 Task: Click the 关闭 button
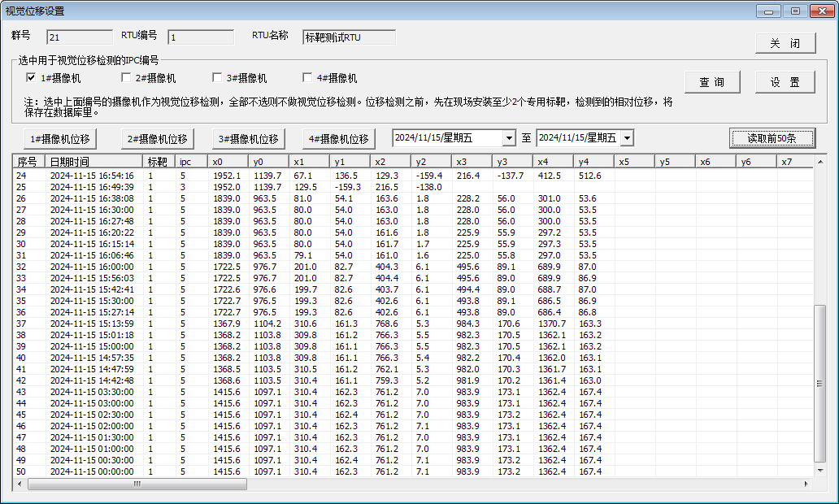pos(785,43)
